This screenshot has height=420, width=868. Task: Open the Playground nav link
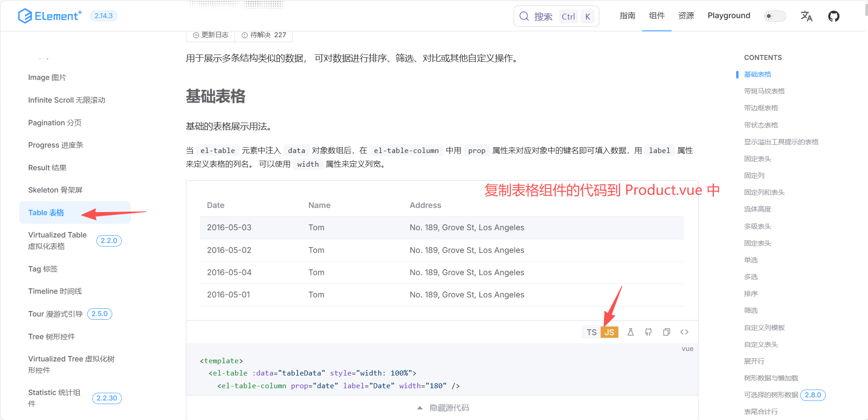(728, 15)
